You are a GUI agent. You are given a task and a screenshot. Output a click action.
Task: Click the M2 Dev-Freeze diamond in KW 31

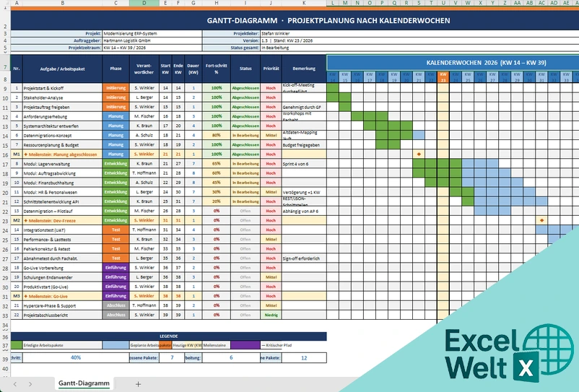click(x=541, y=220)
